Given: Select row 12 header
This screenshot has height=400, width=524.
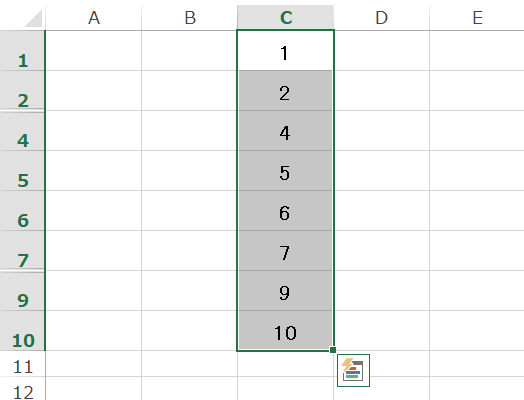Looking at the screenshot, I should (x=22, y=389).
